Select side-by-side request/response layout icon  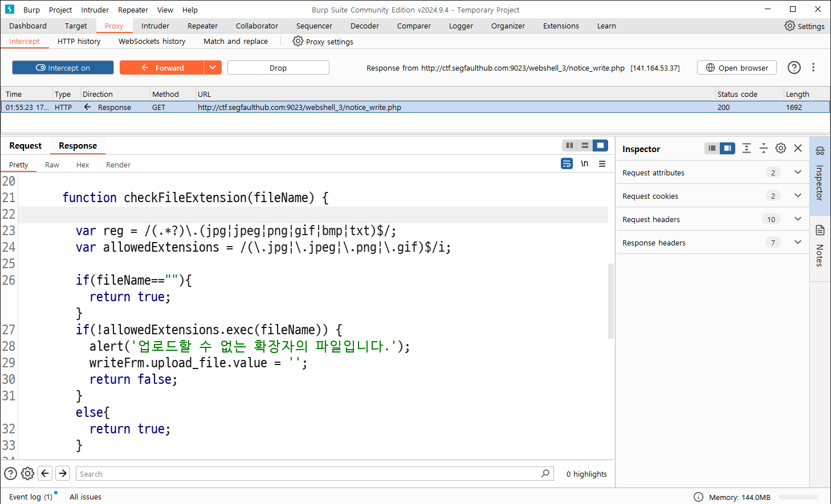(569, 145)
